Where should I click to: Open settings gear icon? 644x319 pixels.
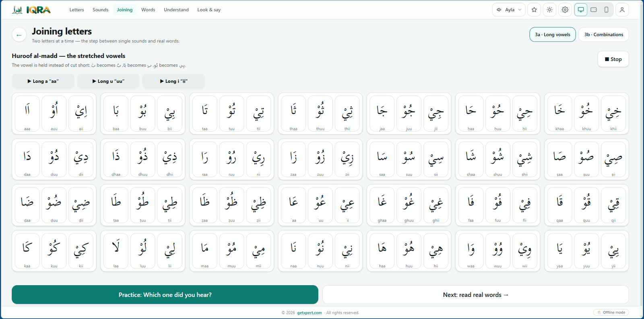[565, 10]
